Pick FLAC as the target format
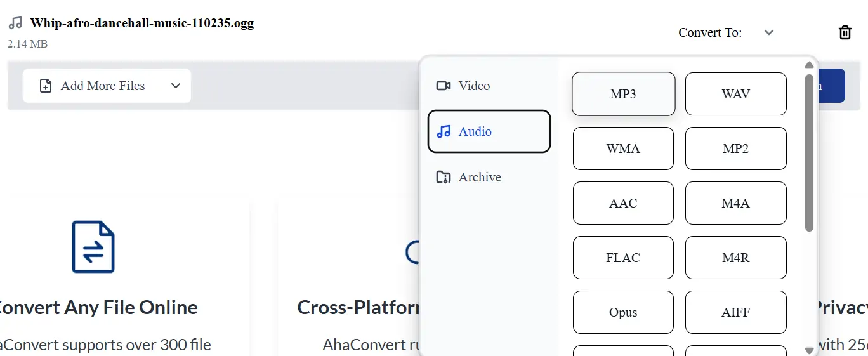The width and height of the screenshot is (868, 356). (623, 258)
